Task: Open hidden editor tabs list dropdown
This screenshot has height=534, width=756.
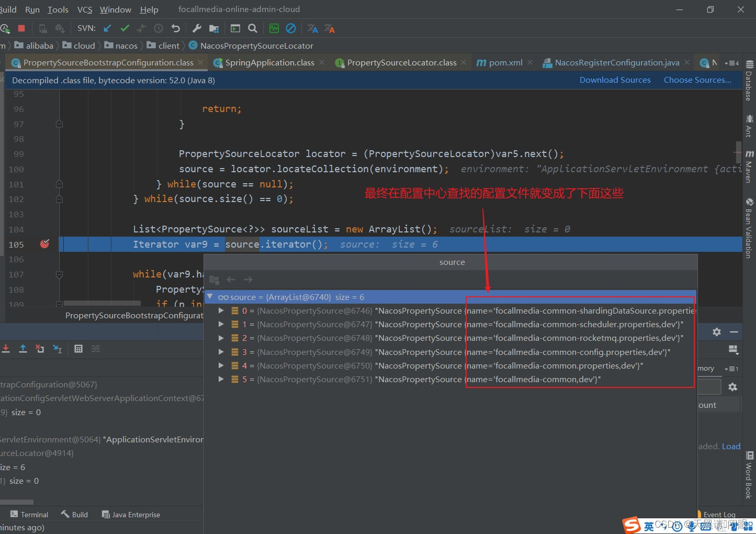Action: click(x=731, y=63)
